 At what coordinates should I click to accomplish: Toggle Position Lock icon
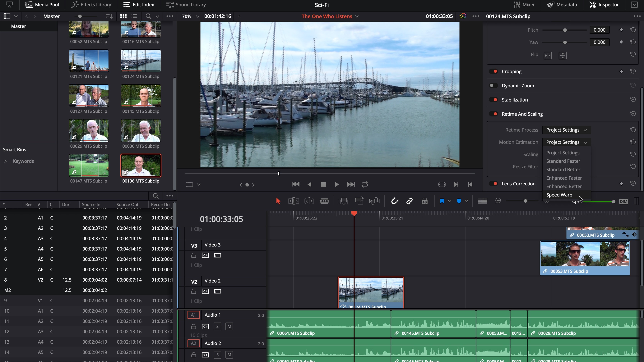pyautogui.click(x=424, y=201)
